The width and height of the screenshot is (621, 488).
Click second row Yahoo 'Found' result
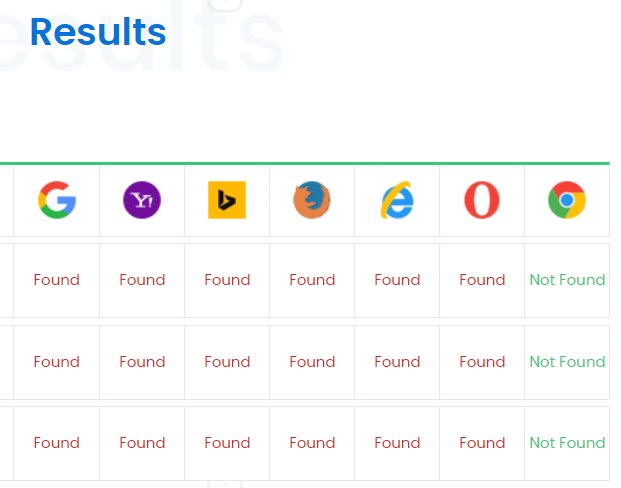[x=142, y=362]
